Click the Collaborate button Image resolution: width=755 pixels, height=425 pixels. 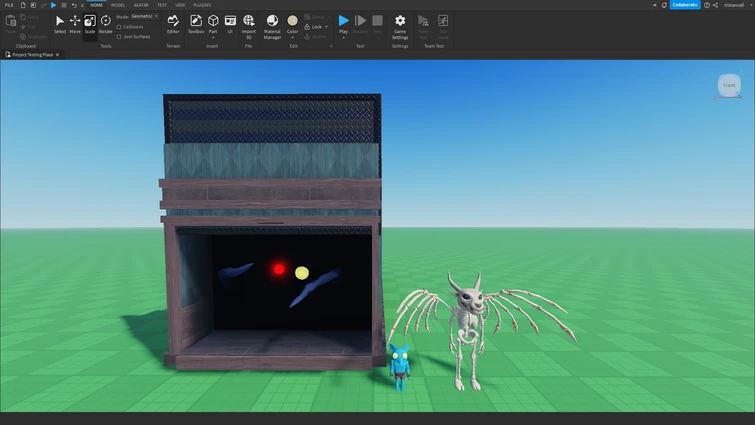(685, 5)
